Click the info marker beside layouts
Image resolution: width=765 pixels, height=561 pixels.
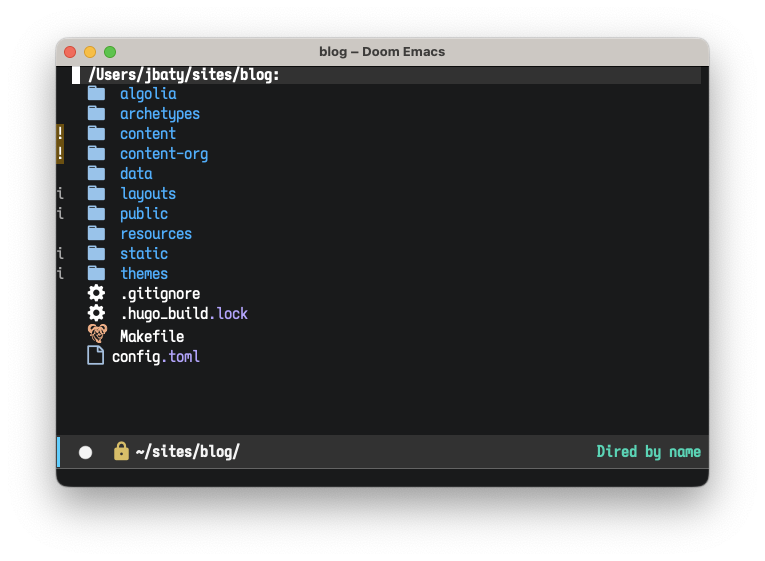[60, 193]
